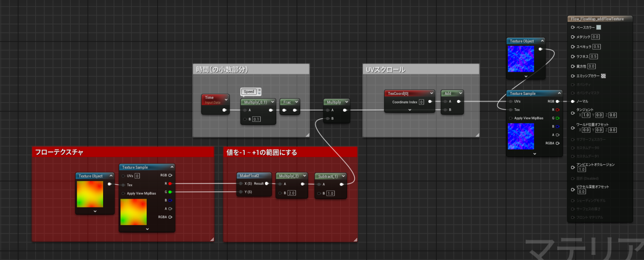Image resolution: width=644 pixels, height=260 pixels.
Task: Click the Speed reroute node label
Action: coord(249,92)
